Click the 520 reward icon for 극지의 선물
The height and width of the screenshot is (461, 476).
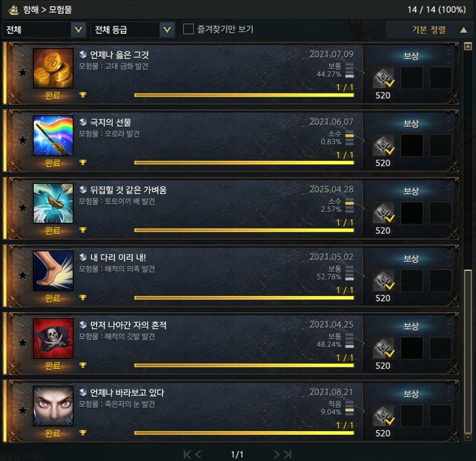pos(383,145)
